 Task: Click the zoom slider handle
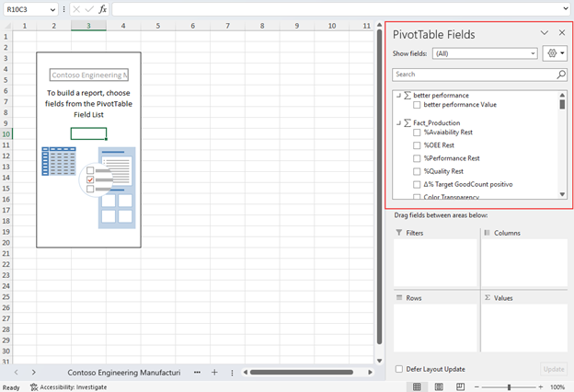click(x=509, y=386)
